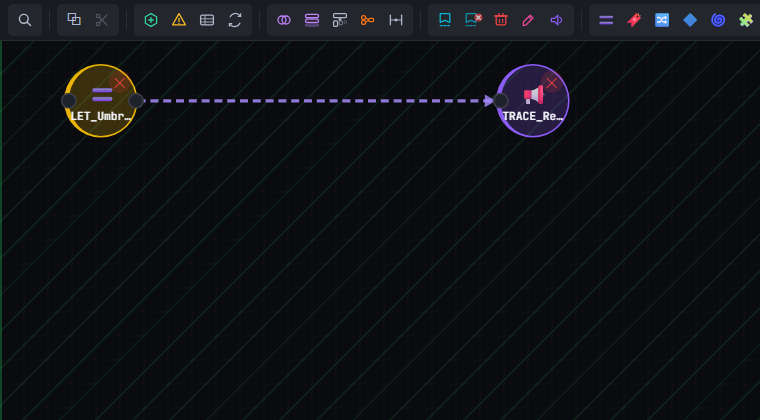Click the copy/duplicate squares icon
Viewport: 760px width, 420px height.
coord(74,20)
